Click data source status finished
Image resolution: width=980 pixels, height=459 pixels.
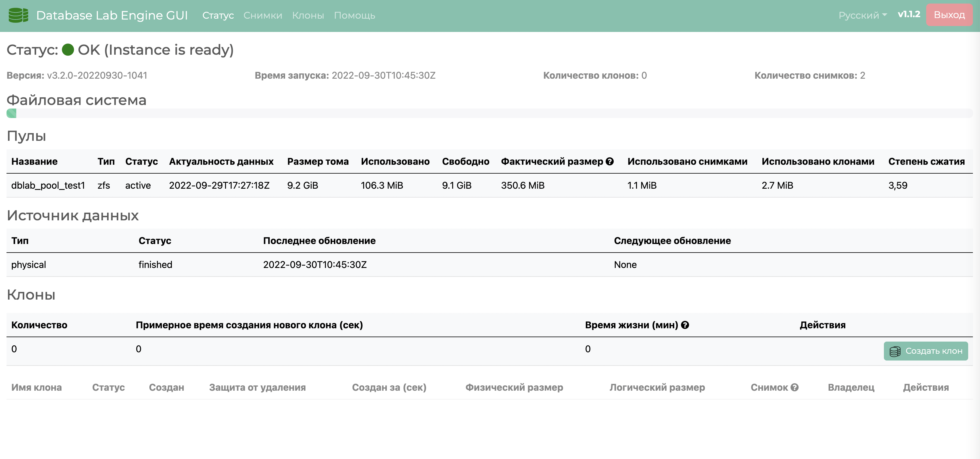(x=155, y=264)
